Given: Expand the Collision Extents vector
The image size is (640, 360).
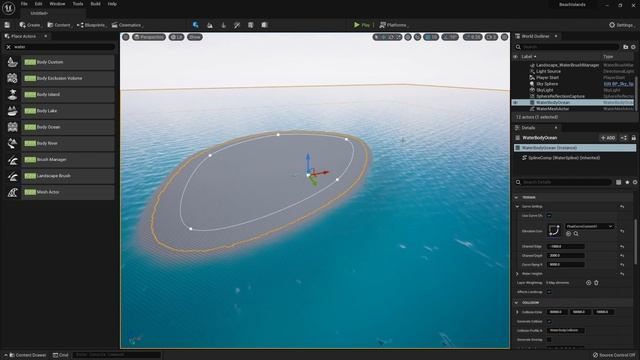Looking at the screenshot, I should pos(518,312).
